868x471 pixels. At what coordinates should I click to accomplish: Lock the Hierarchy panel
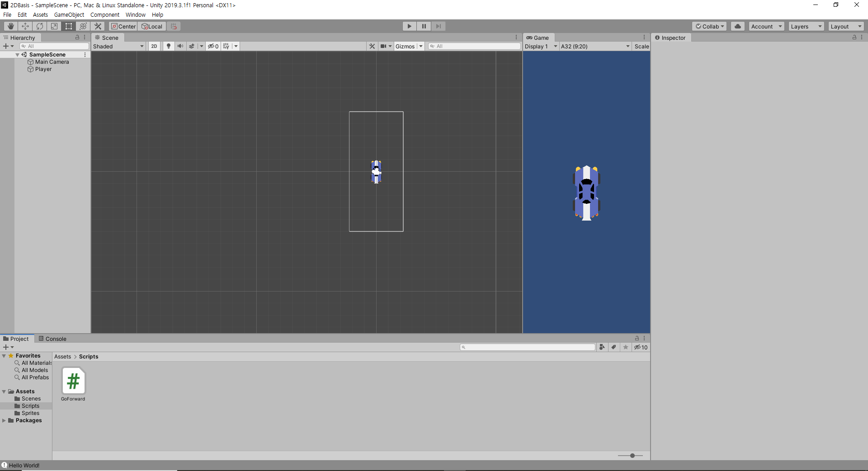click(x=77, y=38)
